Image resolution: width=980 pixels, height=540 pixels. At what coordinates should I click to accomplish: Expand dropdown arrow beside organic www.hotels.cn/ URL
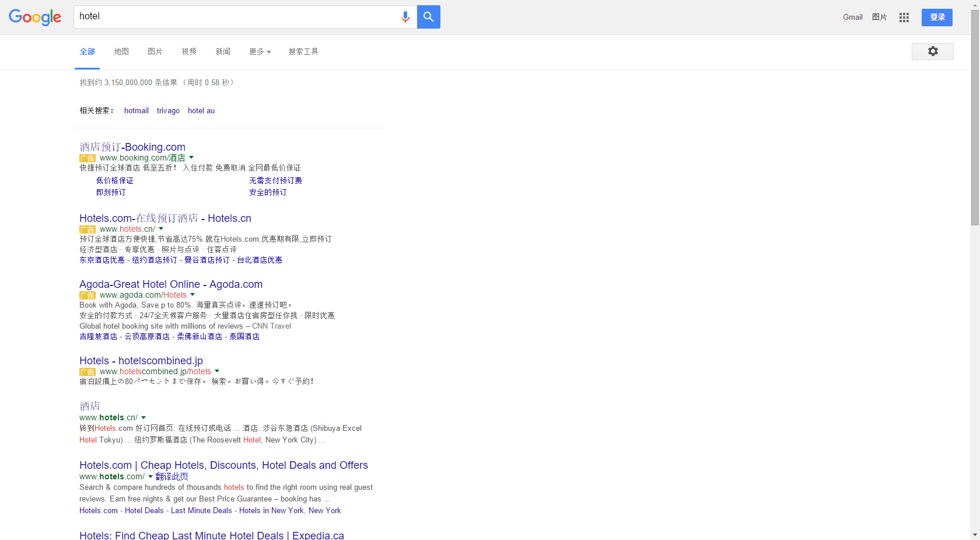pos(143,417)
